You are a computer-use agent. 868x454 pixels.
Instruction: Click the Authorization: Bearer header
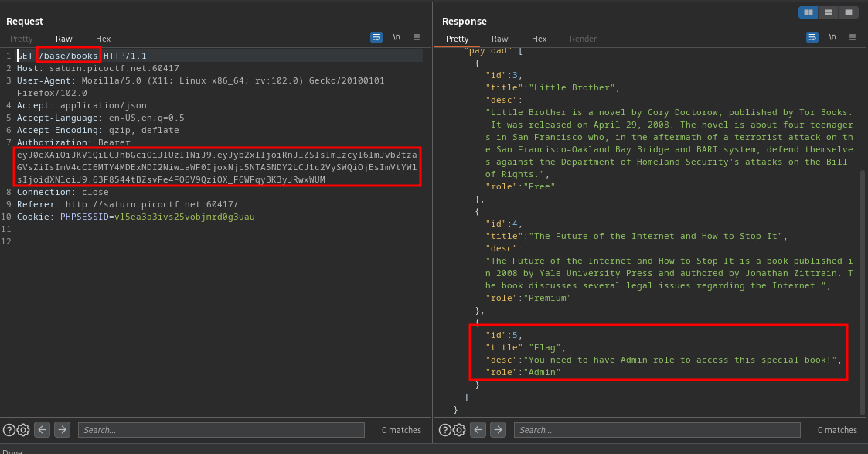(73, 142)
